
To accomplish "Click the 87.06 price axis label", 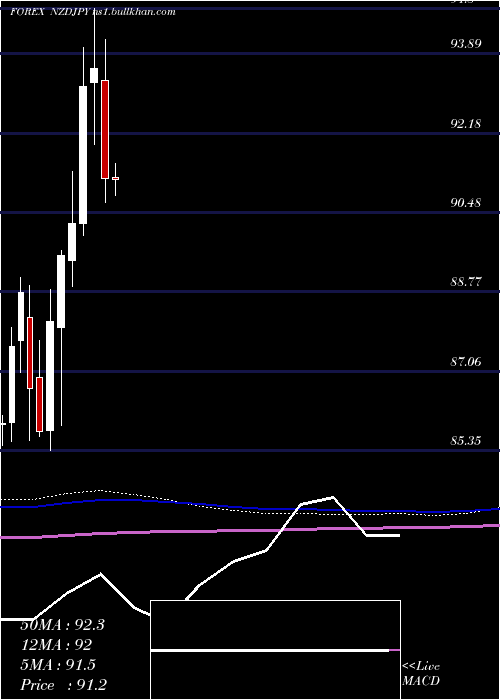I will point(466,361).
